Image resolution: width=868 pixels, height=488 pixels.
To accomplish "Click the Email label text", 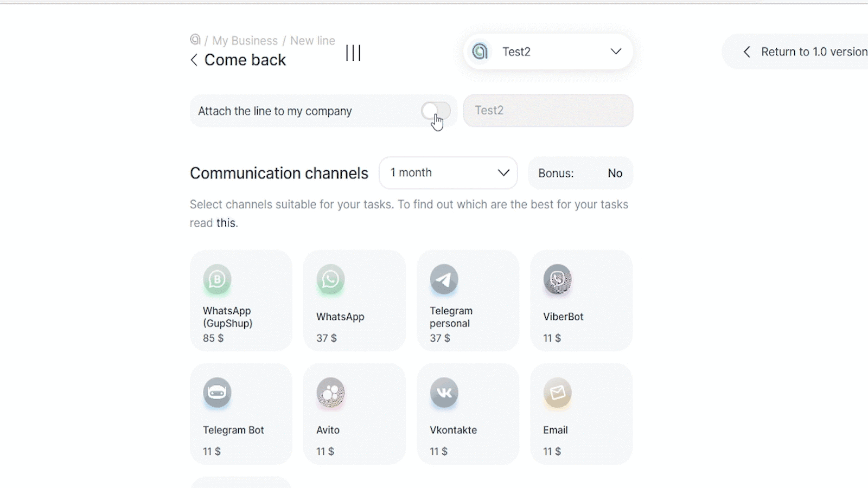I will point(556,430).
